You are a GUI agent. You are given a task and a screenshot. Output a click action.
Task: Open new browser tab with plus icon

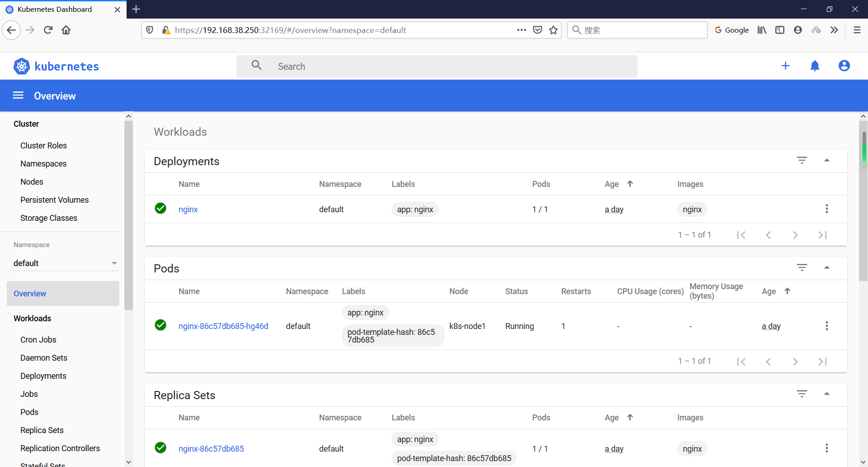[x=136, y=9]
